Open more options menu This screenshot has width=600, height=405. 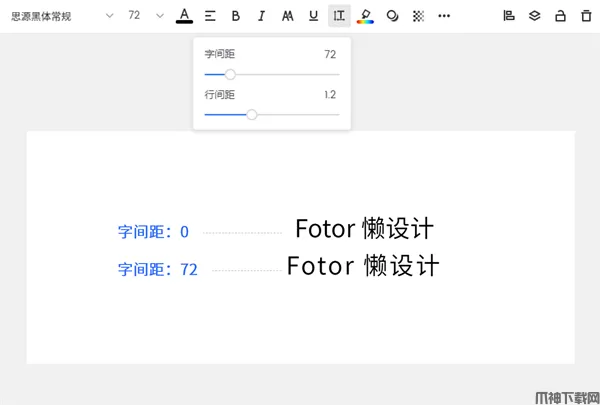444,16
